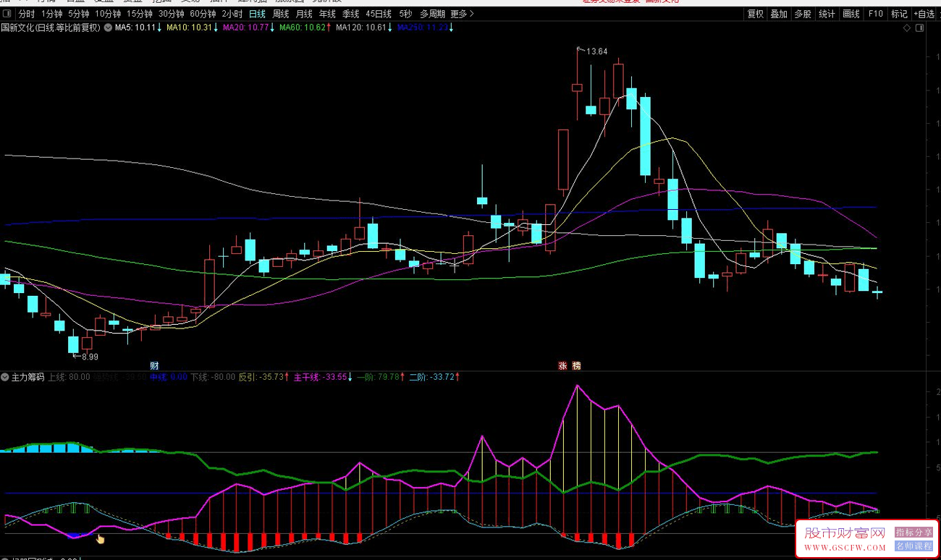Select the 15分钟 period tab
This screenshot has height=560, width=941.
click(140, 14)
